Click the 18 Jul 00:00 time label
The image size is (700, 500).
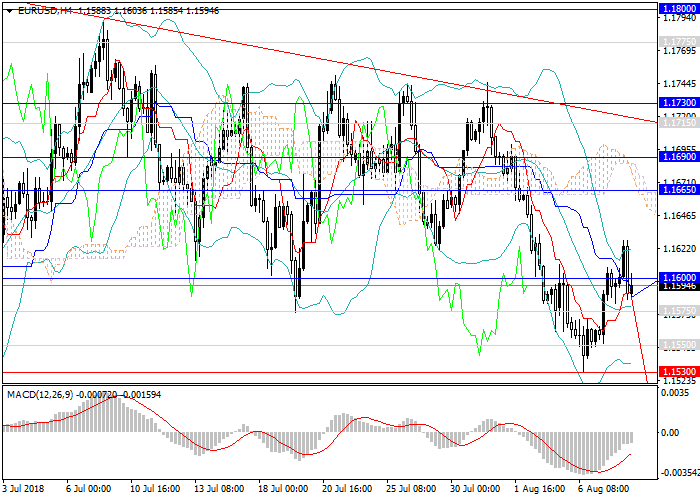click(x=283, y=488)
